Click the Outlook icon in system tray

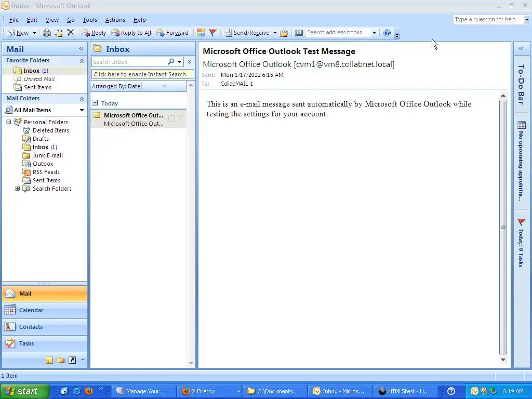pos(474,391)
